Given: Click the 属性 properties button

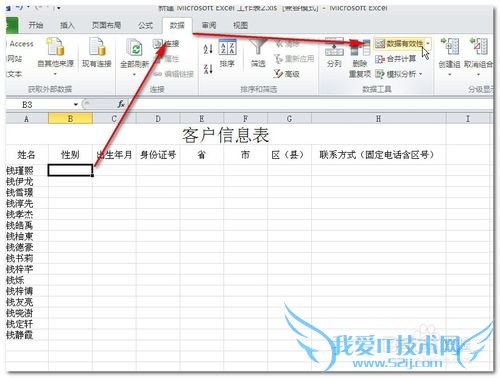Looking at the screenshot, I should click(x=168, y=59).
